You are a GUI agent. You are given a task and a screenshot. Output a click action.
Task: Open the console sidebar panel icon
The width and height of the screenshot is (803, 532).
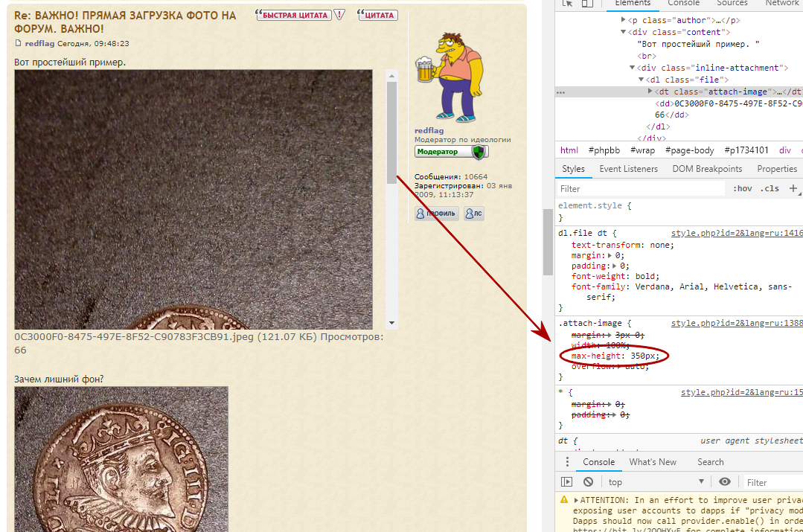[x=566, y=482]
